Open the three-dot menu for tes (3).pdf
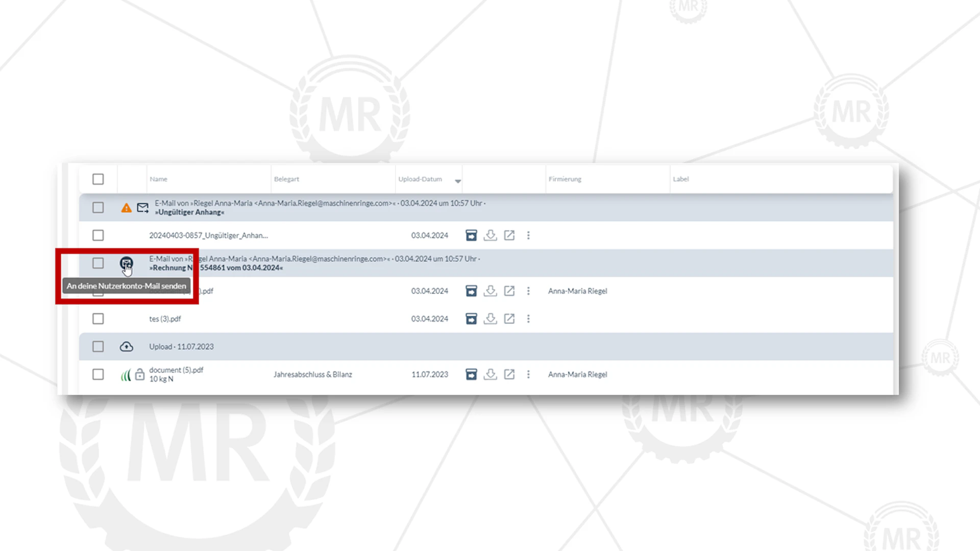The image size is (980, 551). [x=528, y=319]
